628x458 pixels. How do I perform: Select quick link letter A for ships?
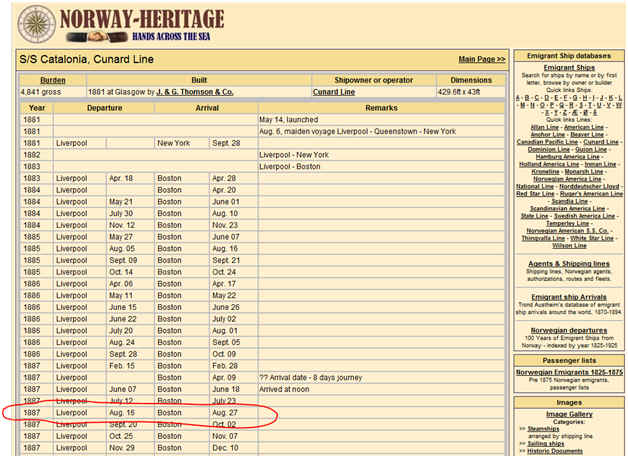coord(518,98)
